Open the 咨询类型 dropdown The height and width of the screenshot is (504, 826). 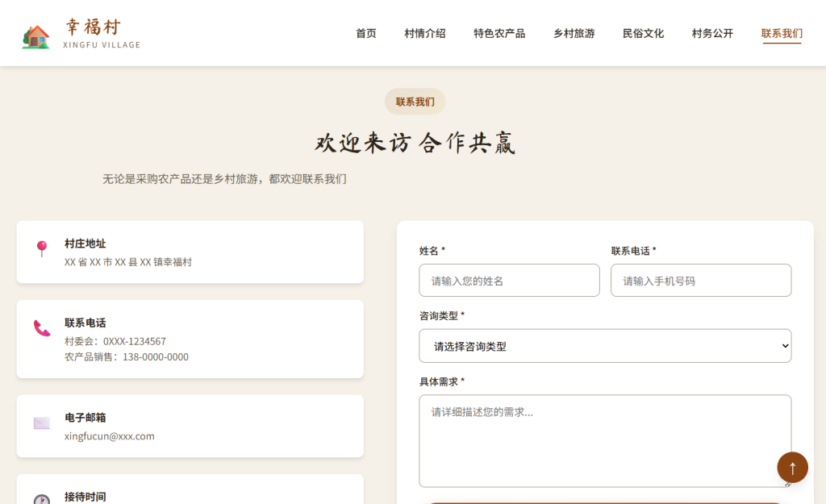point(605,346)
